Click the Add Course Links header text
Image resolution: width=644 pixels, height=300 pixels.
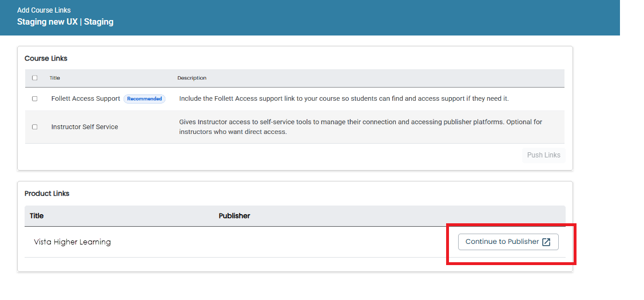pos(44,10)
